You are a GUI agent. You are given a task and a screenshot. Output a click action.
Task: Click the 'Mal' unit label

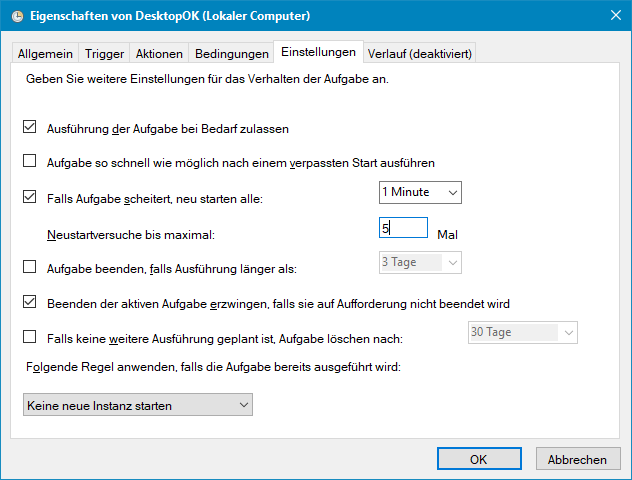click(x=447, y=235)
